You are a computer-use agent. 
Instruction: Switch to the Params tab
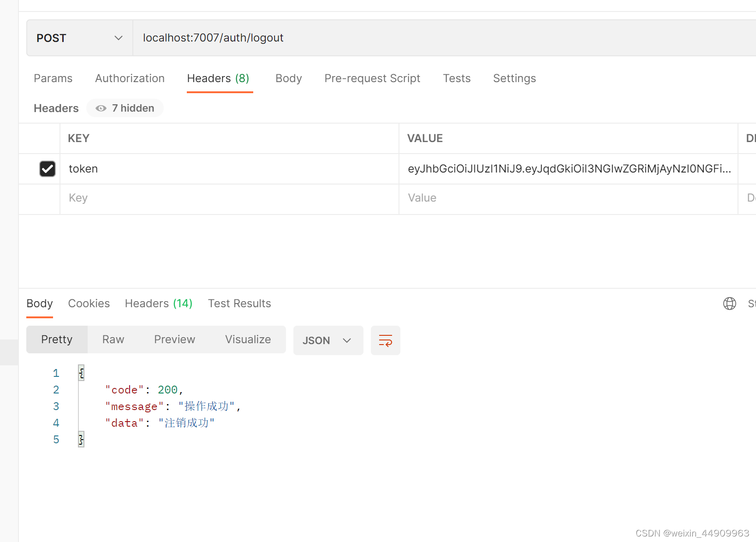[53, 78]
